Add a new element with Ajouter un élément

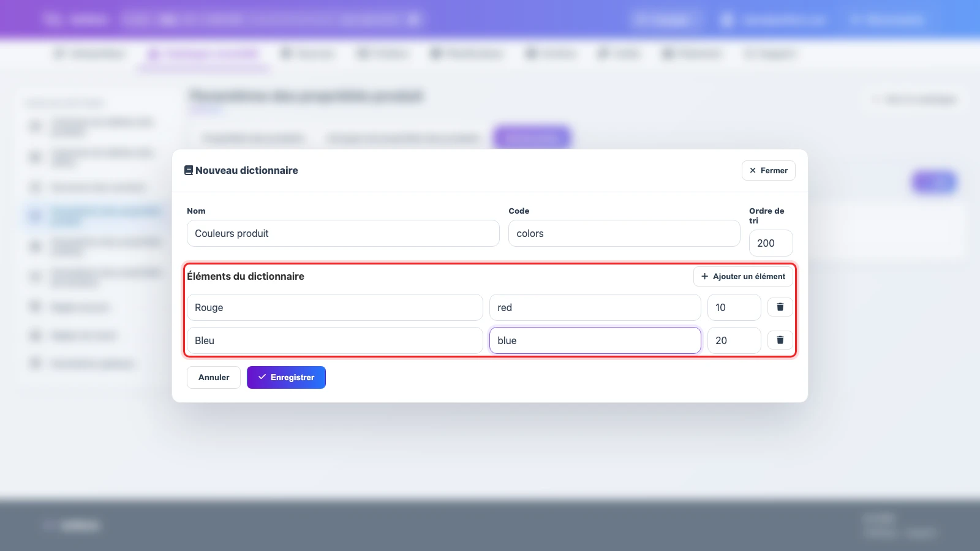pos(743,276)
